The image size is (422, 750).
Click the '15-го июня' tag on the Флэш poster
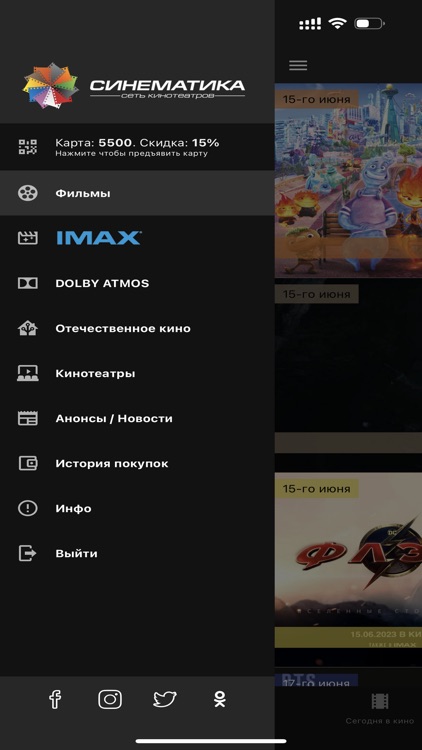point(317,488)
